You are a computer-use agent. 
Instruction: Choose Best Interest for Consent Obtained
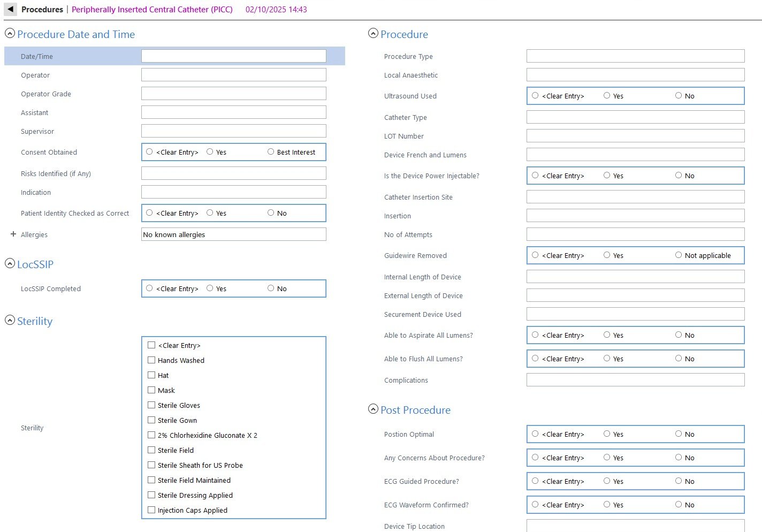[x=271, y=152]
